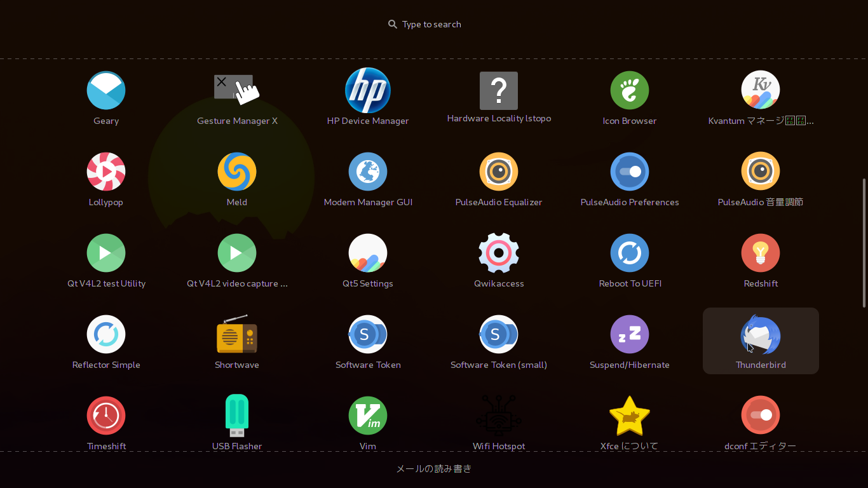The width and height of the screenshot is (868, 488).
Task: Launch Qt V4L2 video capture icon
Action: click(x=237, y=253)
